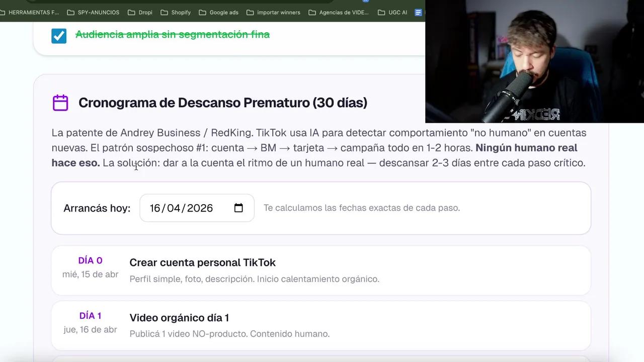This screenshot has width=644, height=362.
Task: Click the Cronograma de Descanso Prematuro heading
Action: 223,103
